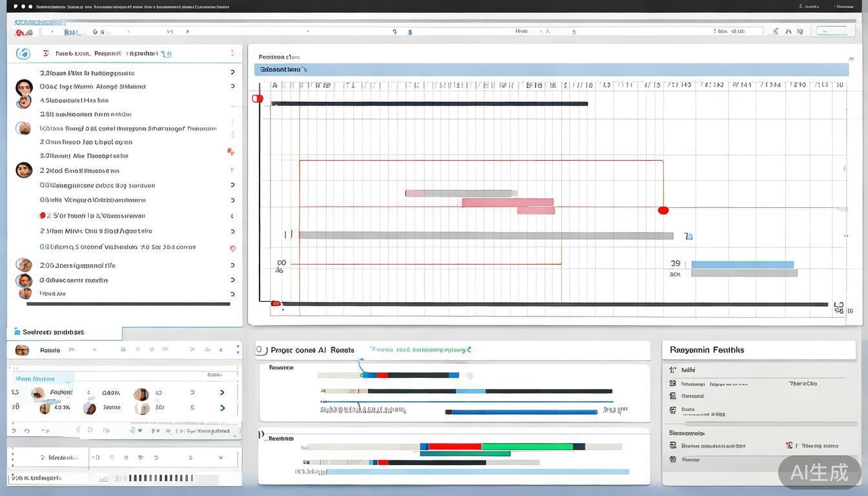868x496 pixels.
Task: Select the black summary bar at top of Gantt
Action: coord(430,103)
